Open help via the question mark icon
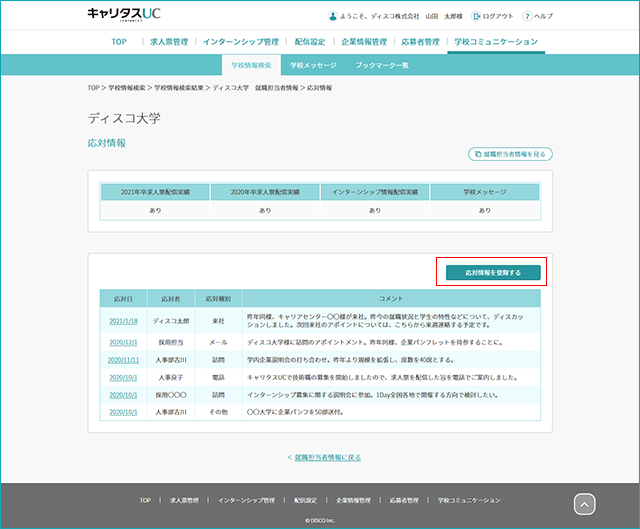 [527, 16]
